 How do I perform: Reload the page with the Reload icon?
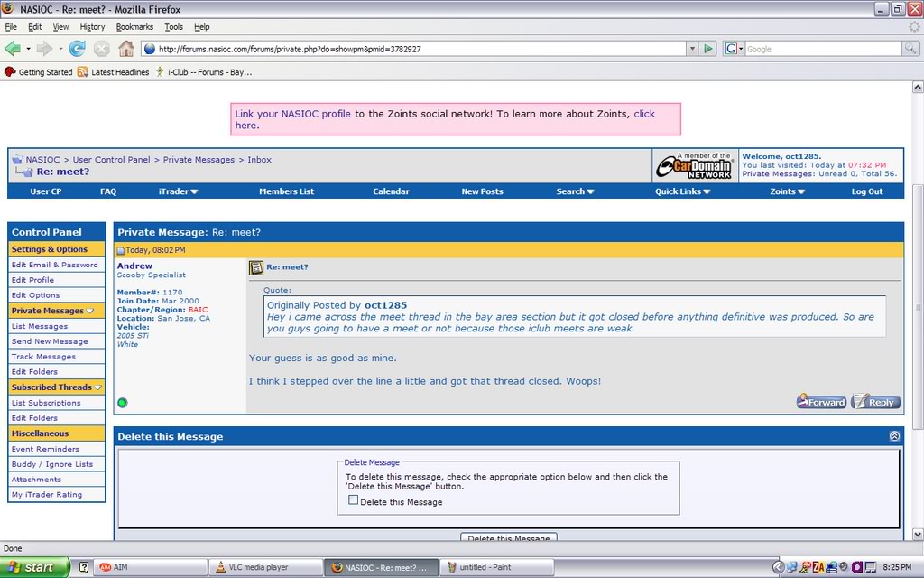78,49
